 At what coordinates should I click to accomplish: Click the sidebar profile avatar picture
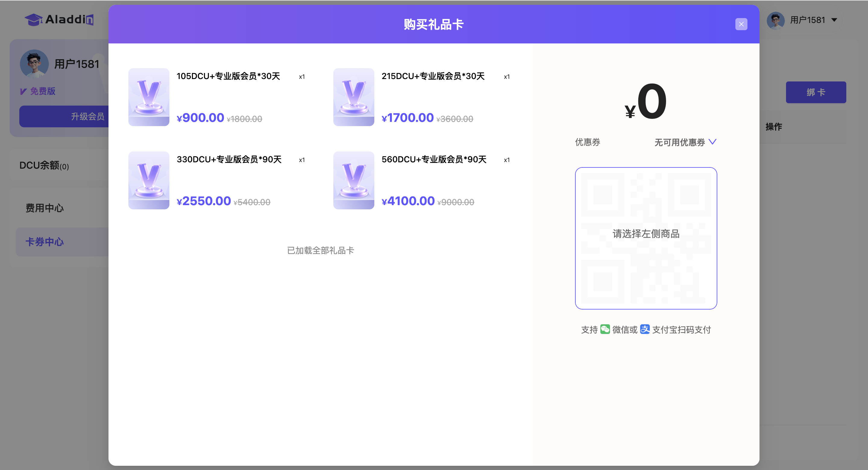[x=34, y=63]
